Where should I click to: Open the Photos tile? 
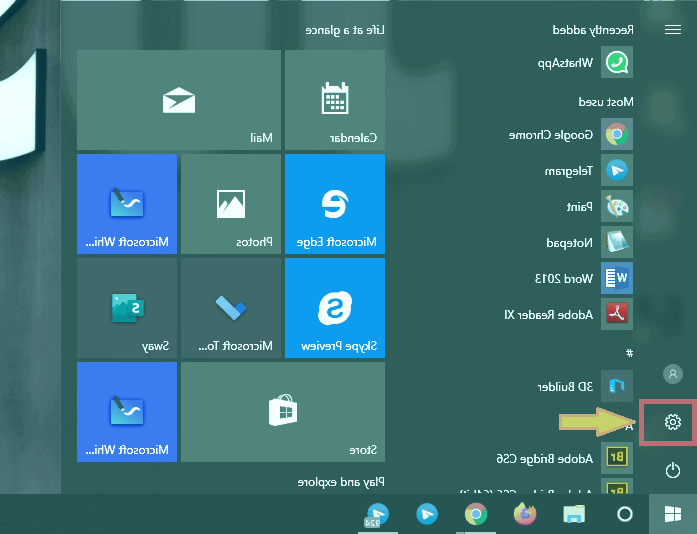(x=231, y=204)
